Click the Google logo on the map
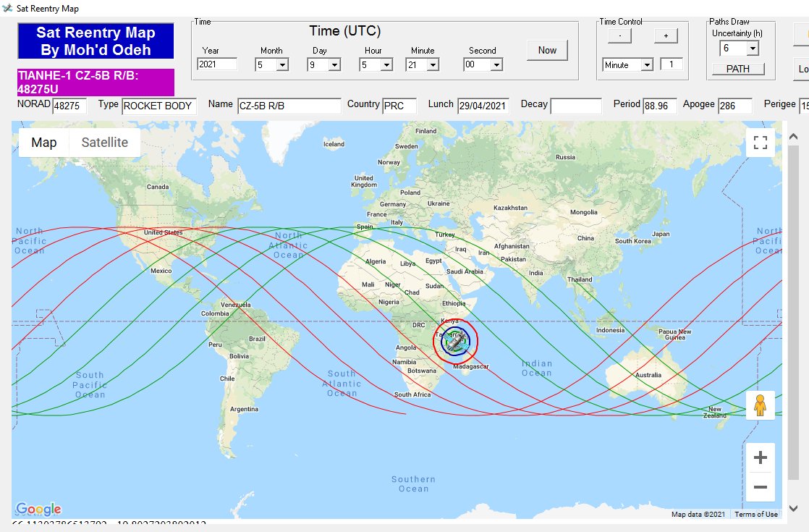Image resolution: width=809 pixels, height=532 pixels. click(x=38, y=510)
